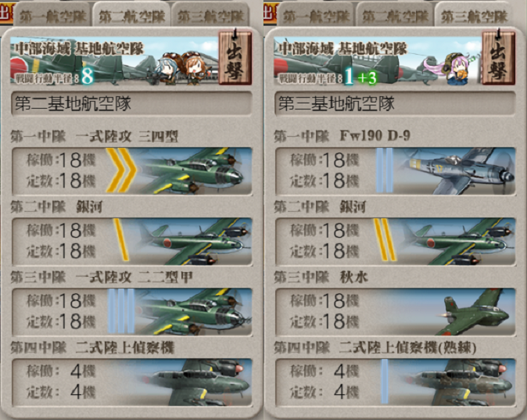Switch to 第一航空隊 tab in left panel
The image size is (527, 420).
click(x=52, y=15)
